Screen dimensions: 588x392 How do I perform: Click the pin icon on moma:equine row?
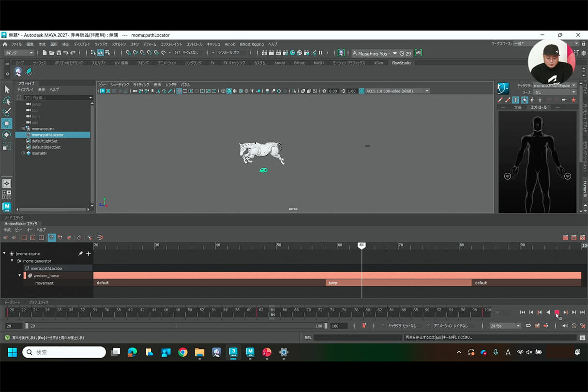80,254
